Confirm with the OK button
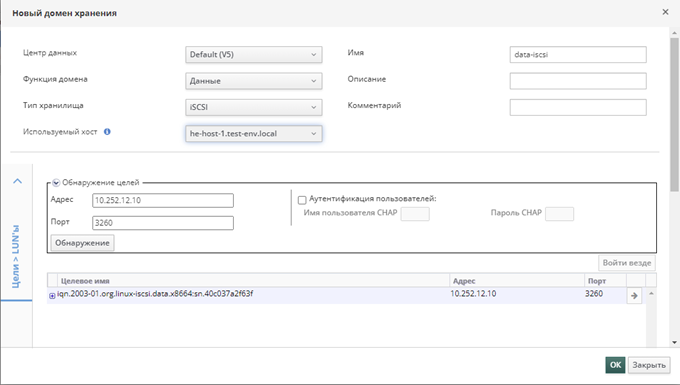 pyautogui.click(x=615, y=365)
